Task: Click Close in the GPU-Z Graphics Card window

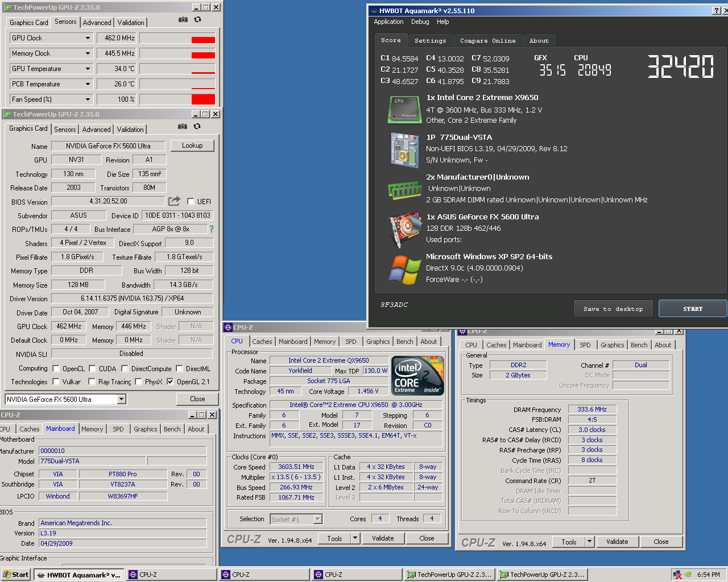Action: pyautogui.click(x=197, y=399)
